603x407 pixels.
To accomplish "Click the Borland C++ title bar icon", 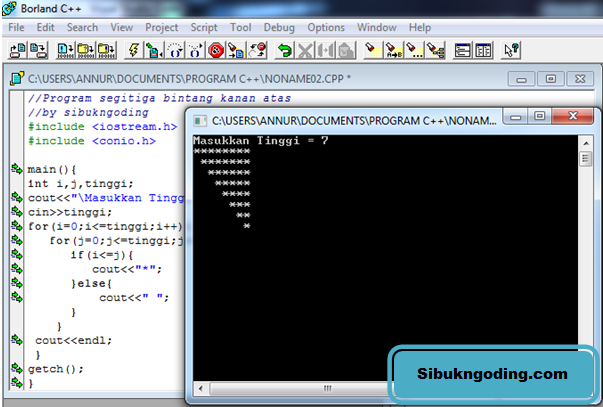I will tap(9, 8).
